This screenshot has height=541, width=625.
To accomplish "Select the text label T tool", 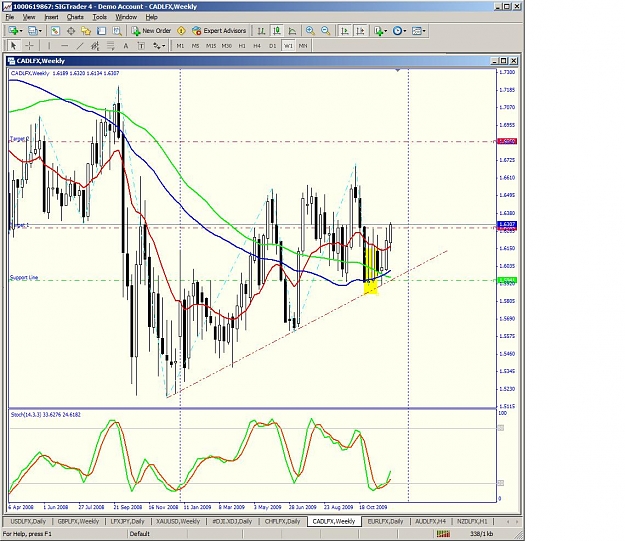I will click(141, 46).
